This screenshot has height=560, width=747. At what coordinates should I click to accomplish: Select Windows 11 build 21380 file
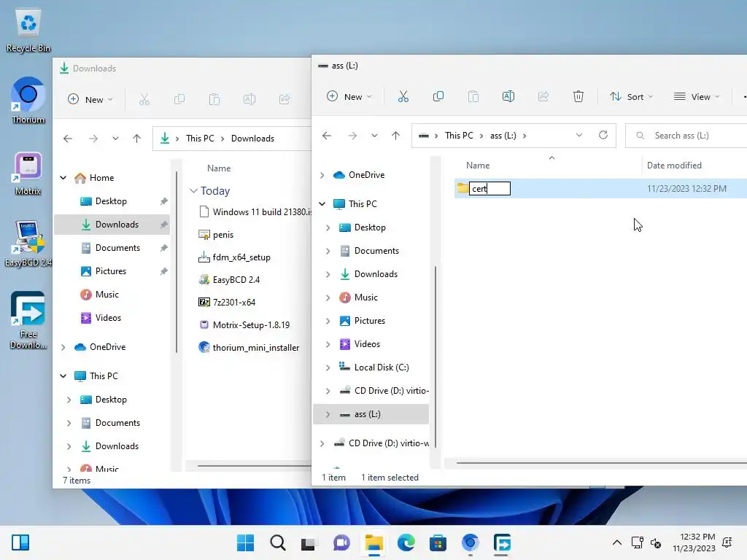coord(255,212)
